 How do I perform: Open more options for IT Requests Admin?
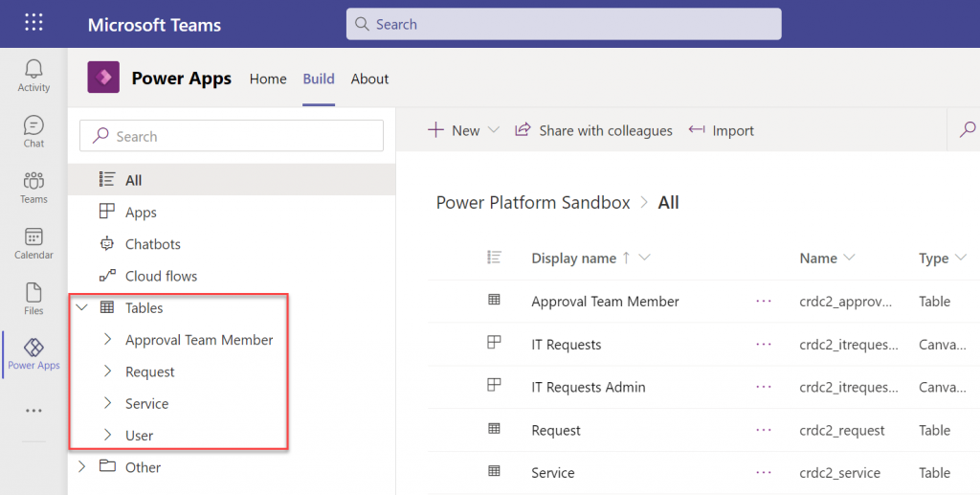tap(763, 387)
